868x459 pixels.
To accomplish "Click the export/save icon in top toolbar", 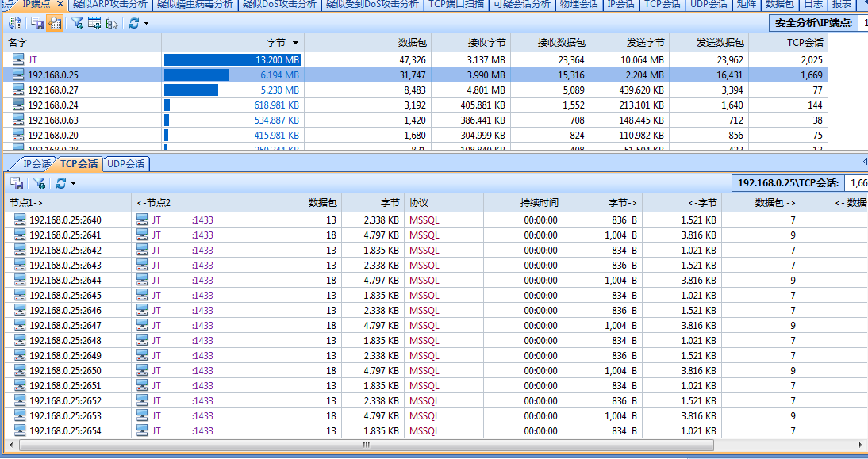I will (x=37, y=23).
